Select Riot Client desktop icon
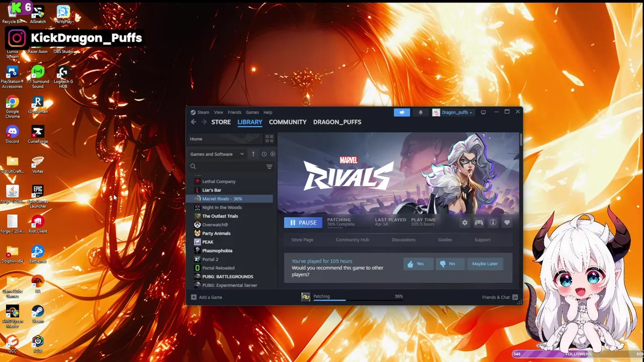Viewport: 644px width, 362px height. pyautogui.click(x=38, y=225)
